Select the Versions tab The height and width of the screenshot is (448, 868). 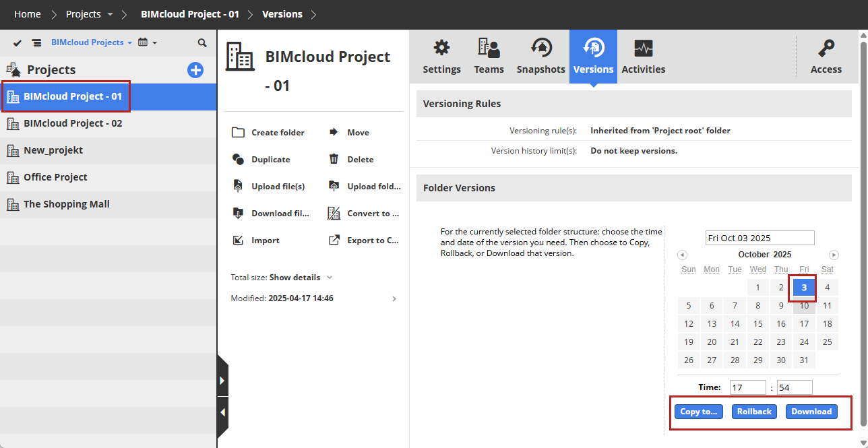[593, 57]
